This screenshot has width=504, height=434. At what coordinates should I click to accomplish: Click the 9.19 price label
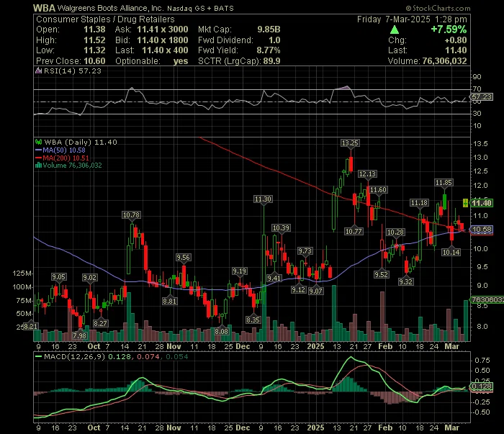240,271
